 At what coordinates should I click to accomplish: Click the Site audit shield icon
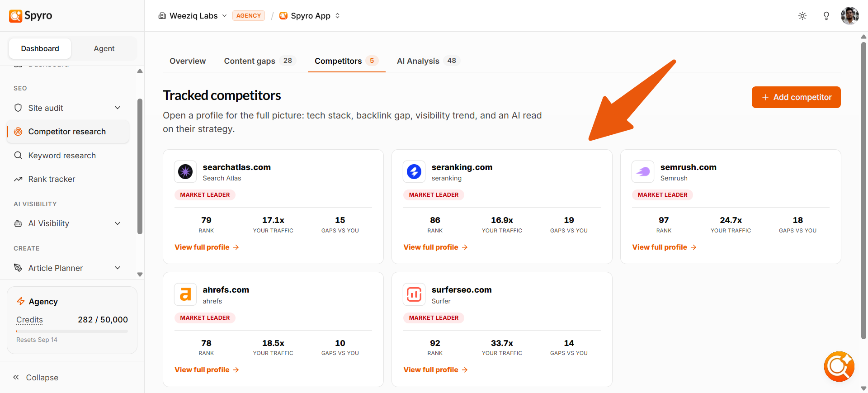coord(18,108)
